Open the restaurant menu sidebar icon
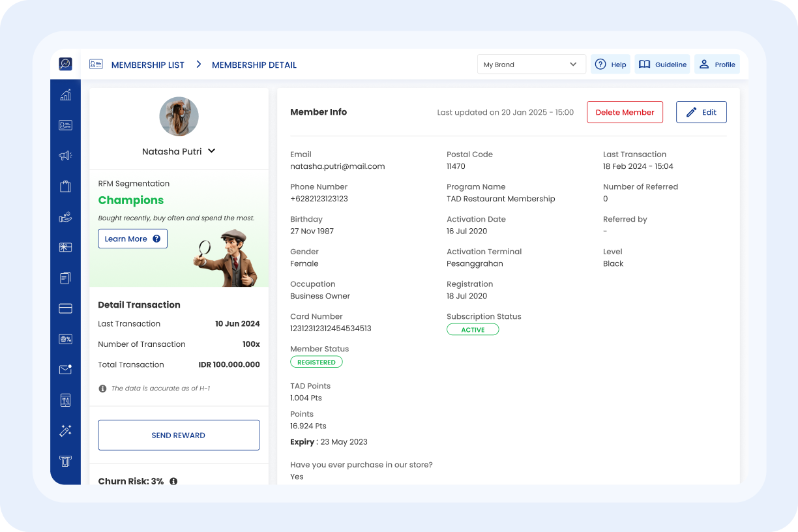 pyautogui.click(x=65, y=400)
